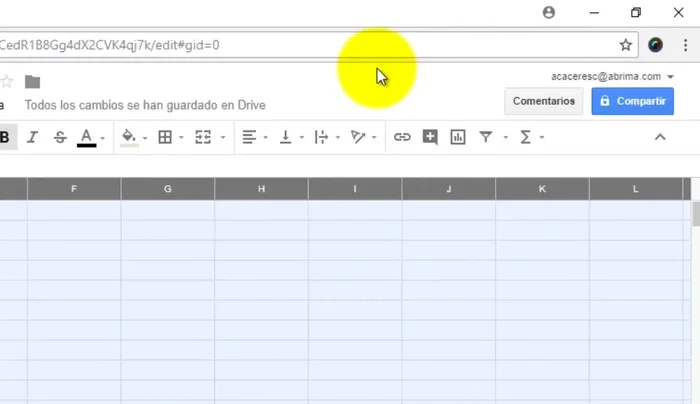Open Chrome three-dot menu

(685, 45)
